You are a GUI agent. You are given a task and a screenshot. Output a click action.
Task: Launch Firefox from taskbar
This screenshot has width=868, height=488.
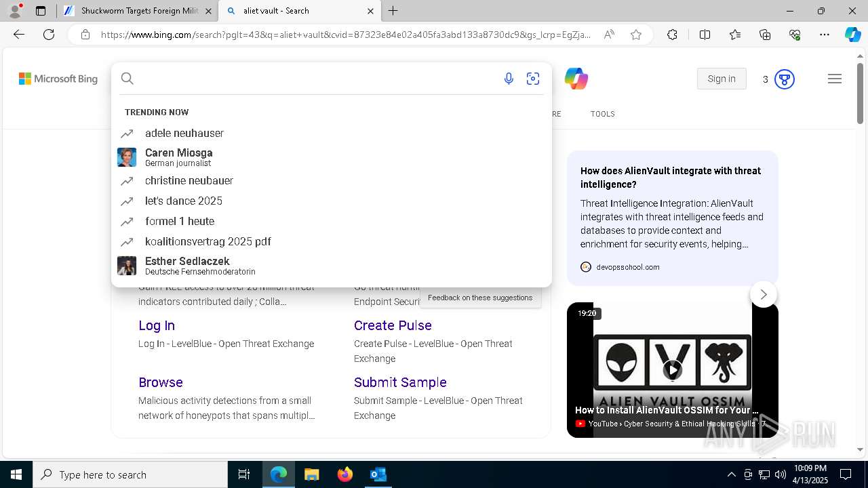coord(345,474)
